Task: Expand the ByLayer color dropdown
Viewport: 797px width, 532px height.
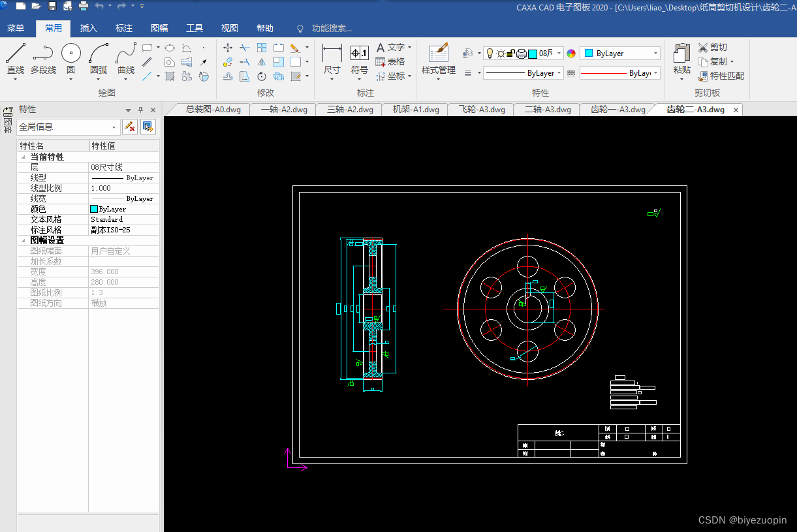Action: pos(620,54)
